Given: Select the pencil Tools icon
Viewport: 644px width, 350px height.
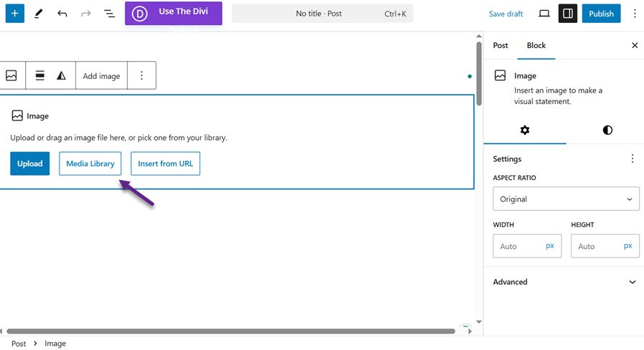Looking at the screenshot, I should coord(39,14).
